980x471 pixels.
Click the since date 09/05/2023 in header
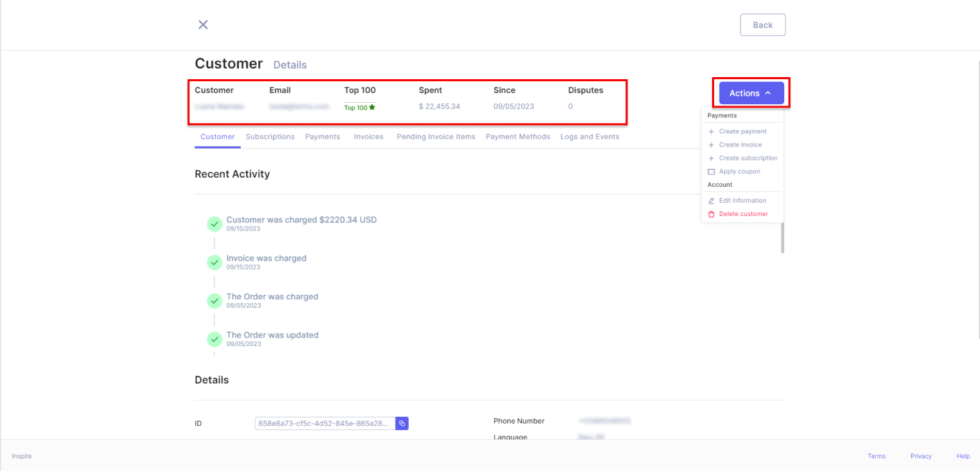[514, 106]
